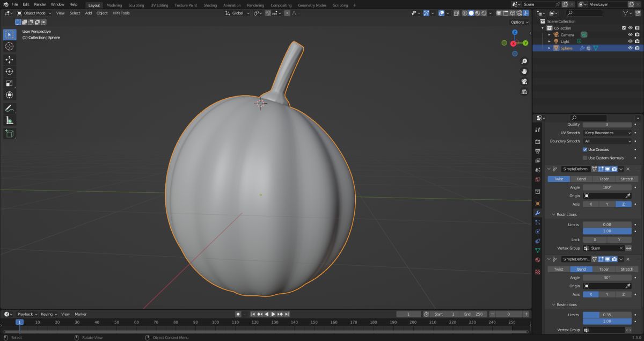
Task: Collapse the first SimpleDeform modifier panel
Action: (x=548, y=169)
